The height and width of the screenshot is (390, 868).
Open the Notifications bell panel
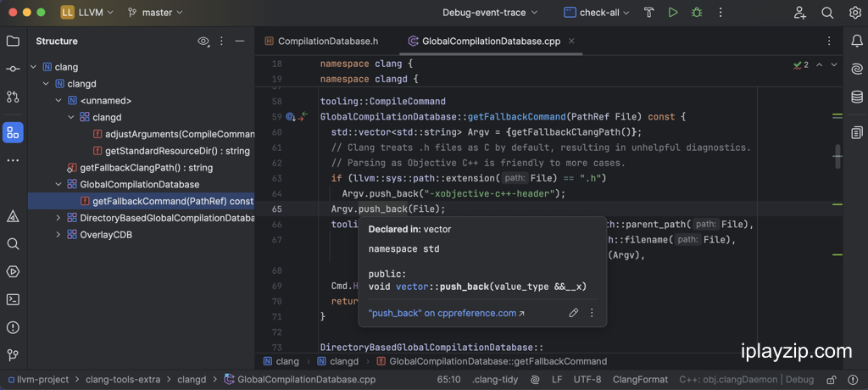coord(856,41)
